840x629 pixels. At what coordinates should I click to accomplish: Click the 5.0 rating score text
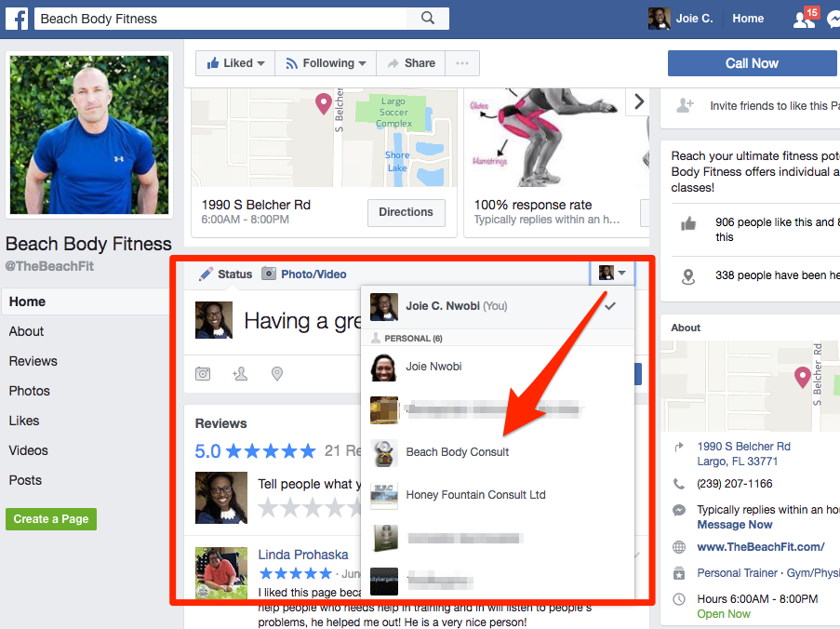(x=207, y=451)
